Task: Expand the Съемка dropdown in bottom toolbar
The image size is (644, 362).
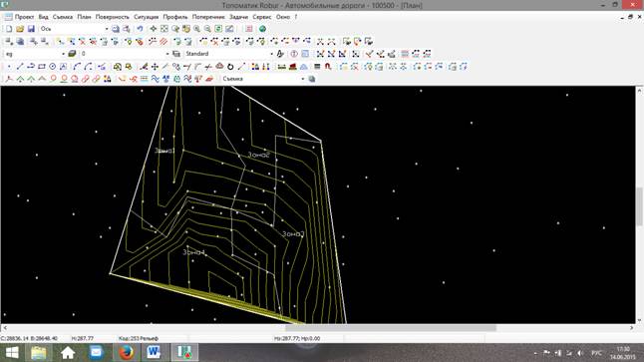Action: click(x=303, y=79)
